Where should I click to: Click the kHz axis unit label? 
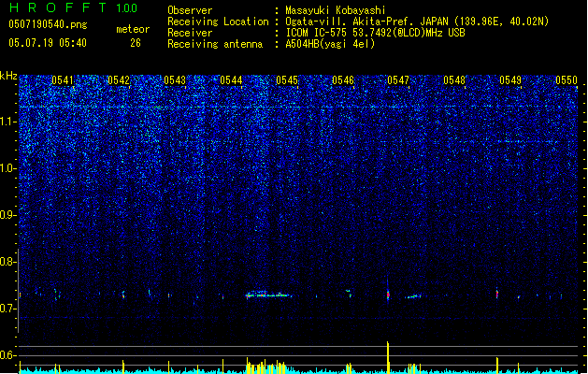click(x=8, y=76)
